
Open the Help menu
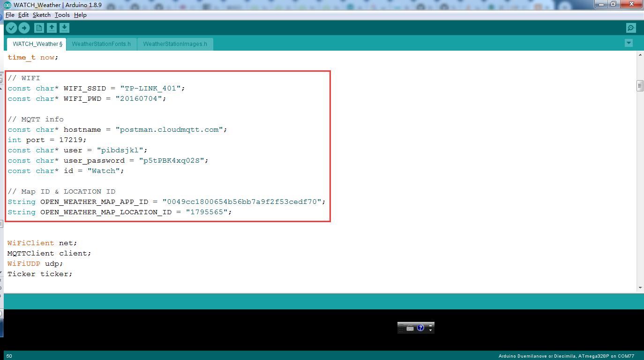(80, 15)
